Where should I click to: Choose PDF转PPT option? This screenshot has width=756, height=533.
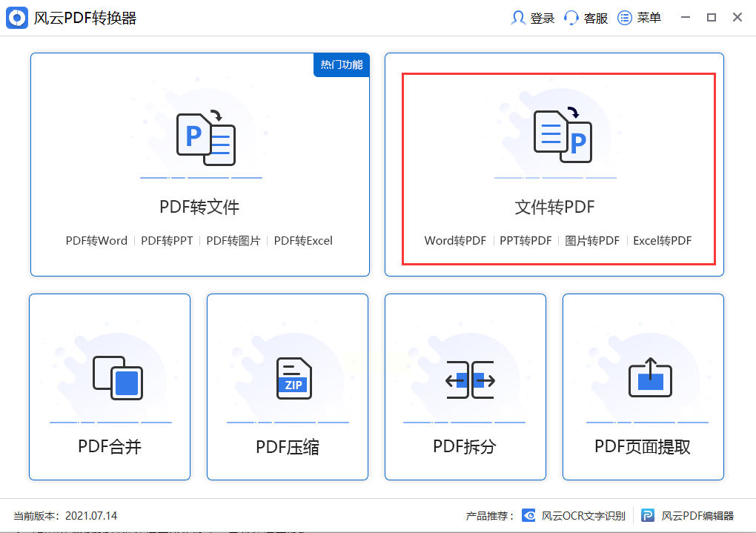click(x=167, y=241)
